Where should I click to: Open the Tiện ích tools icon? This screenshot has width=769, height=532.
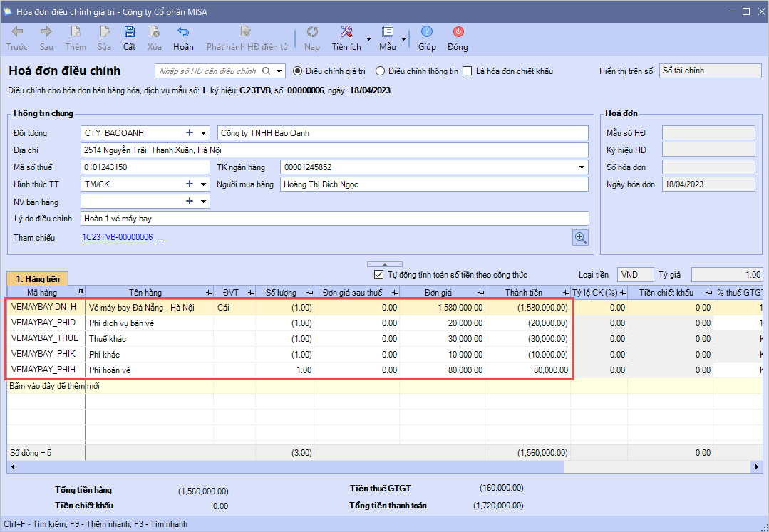[346, 32]
